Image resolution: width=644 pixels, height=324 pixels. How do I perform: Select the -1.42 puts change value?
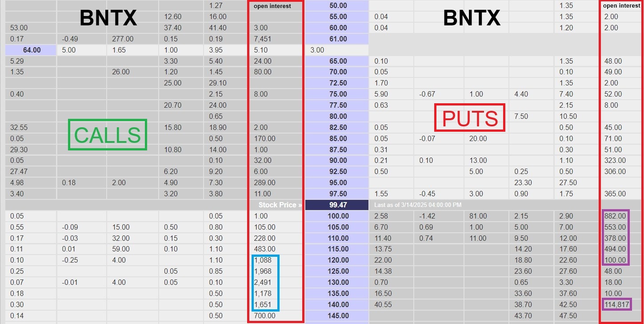coord(428,216)
